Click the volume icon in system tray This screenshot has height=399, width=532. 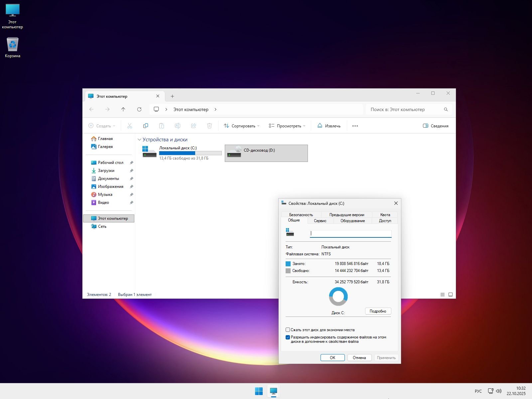499,391
